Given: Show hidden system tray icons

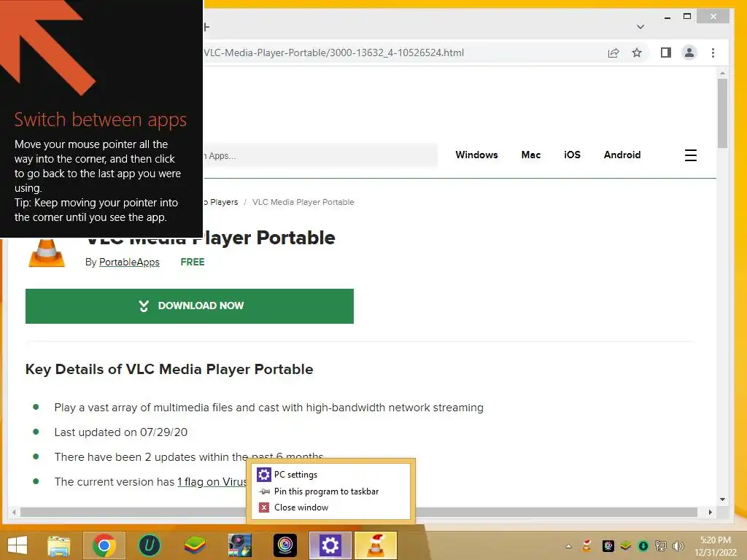Looking at the screenshot, I should coord(568,546).
